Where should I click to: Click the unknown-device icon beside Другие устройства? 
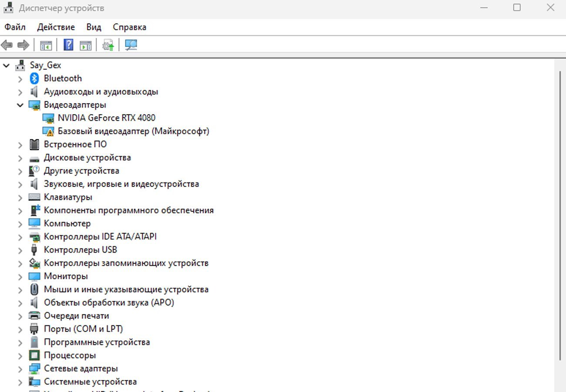point(34,171)
